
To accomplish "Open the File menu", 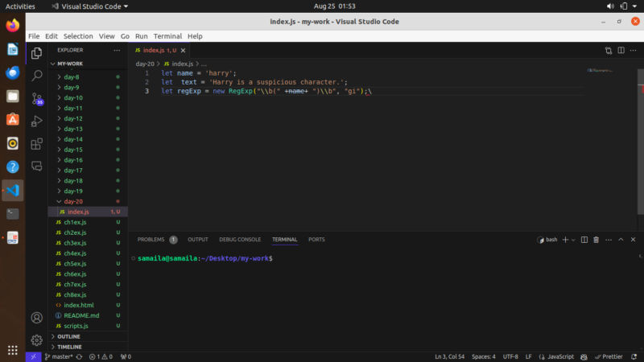I will [x=34, y=36].
